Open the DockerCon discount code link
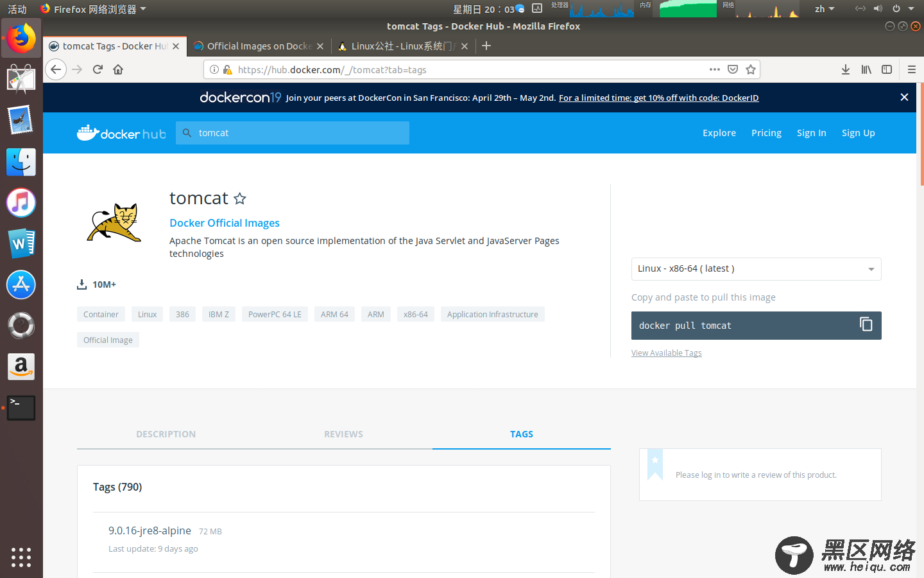The width and height of the screenshot is (924, 578). coord(658,98)
